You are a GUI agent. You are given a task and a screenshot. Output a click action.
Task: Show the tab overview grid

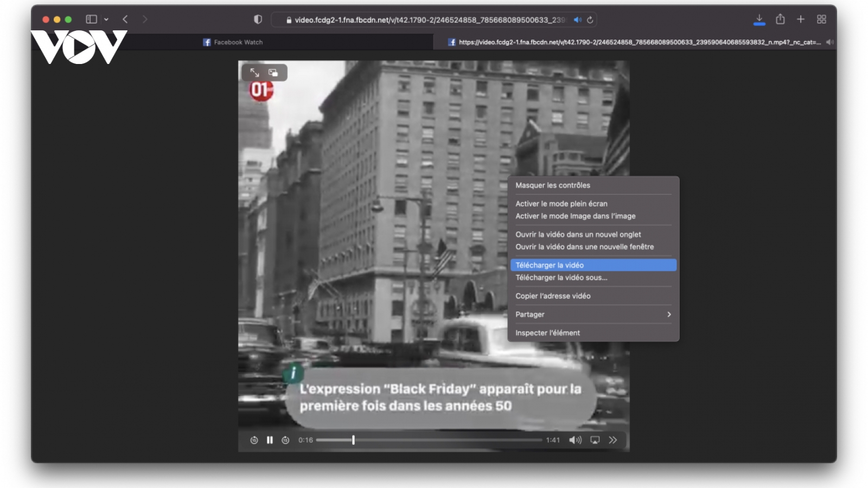[x=821, y=20]
